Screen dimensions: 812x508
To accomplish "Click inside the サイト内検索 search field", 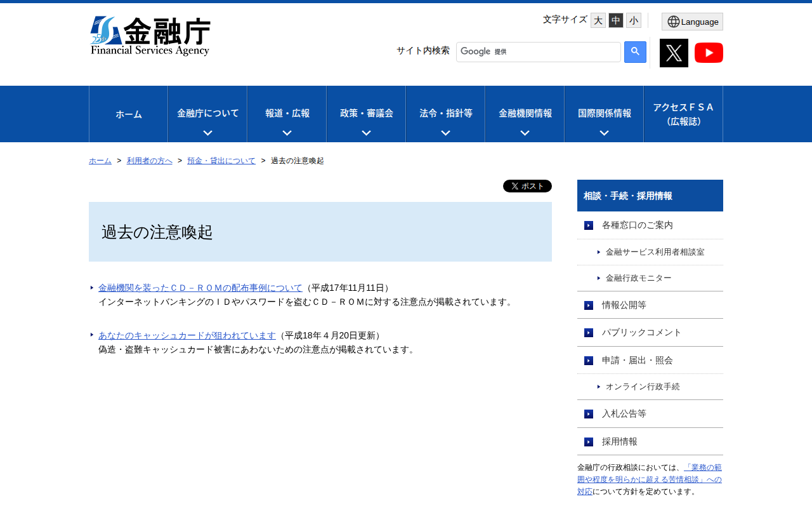I will coord(538,51).
